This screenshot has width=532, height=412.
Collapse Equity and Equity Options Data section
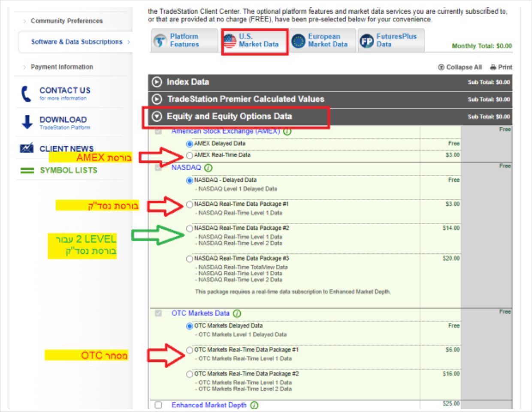[157, 116]
